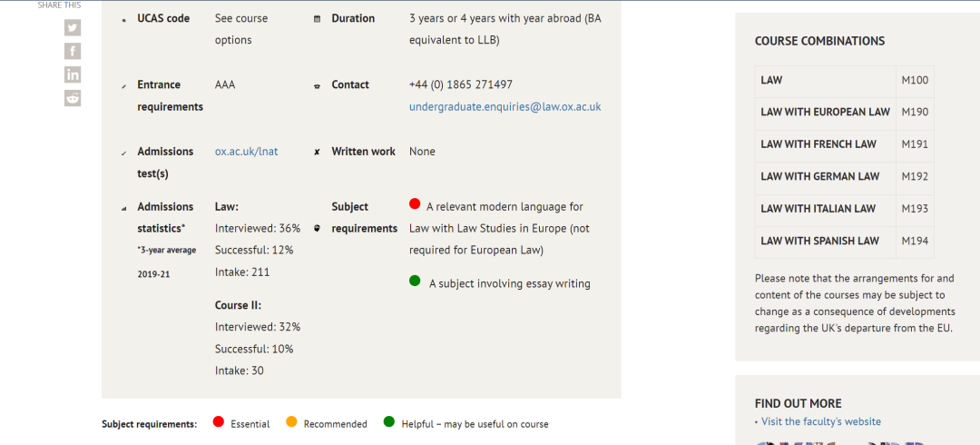Visit the faculty's website link
Image resolution: width=980 pixels, height=445 pixels.
pyautogui.click(x=820, y=421)
